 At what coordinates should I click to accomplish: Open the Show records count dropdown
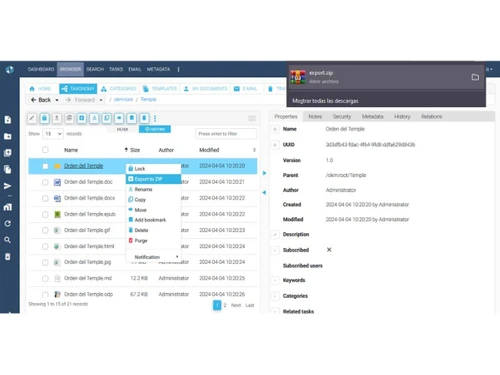[x=53, y=134]
